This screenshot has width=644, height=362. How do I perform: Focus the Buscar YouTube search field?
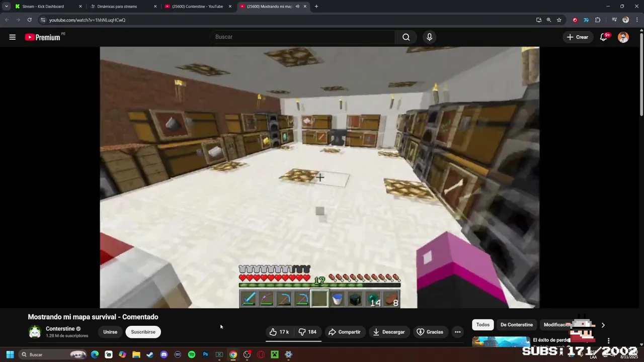pyautogui.click(x=302, y=37)
